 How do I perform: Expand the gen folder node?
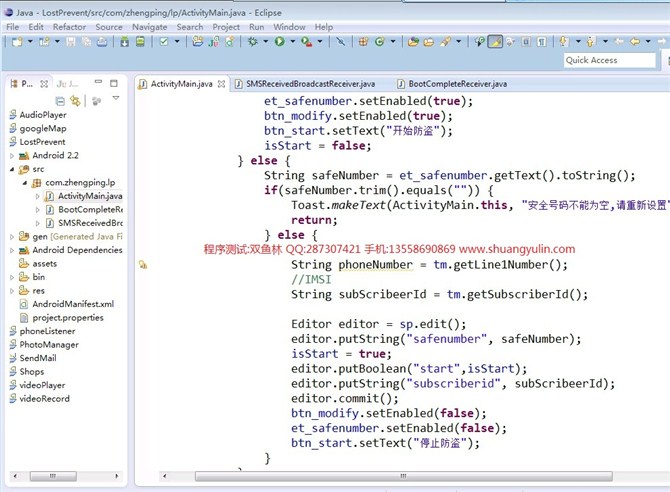(x=12, y=236)
